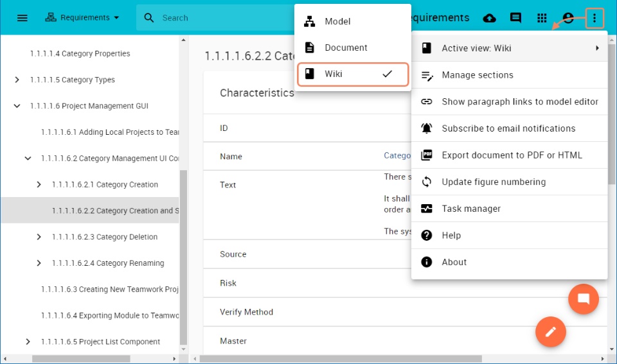617x364 pixels.
Task: Expand 1.1.1.1.5 Category Types node
Action: click(17, 80)
